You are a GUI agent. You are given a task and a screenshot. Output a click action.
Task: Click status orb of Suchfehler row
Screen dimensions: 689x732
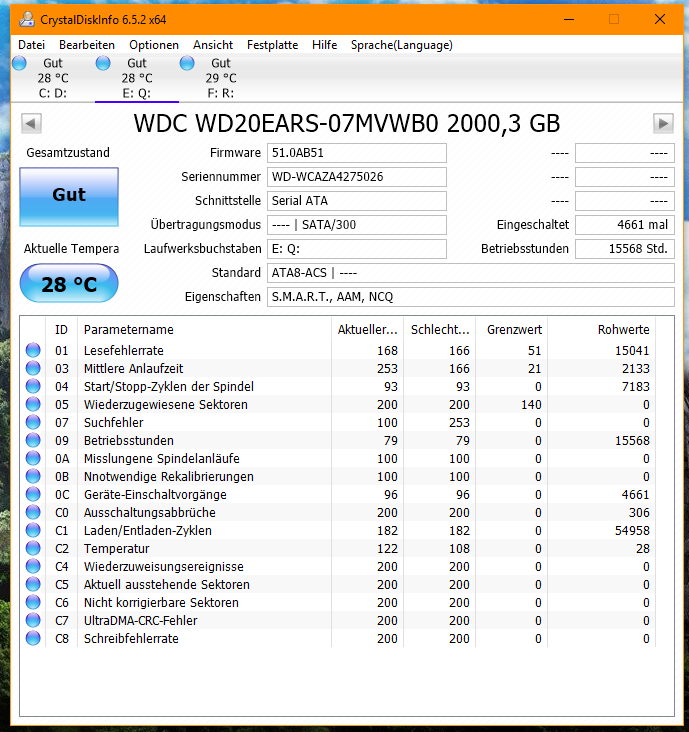33,422
